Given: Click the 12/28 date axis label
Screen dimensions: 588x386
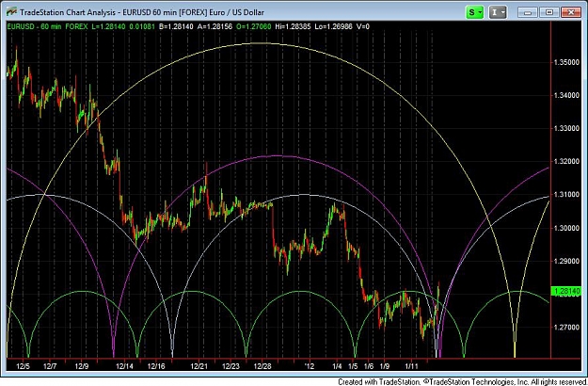Looking at the screenshot, I should [262, 366].
